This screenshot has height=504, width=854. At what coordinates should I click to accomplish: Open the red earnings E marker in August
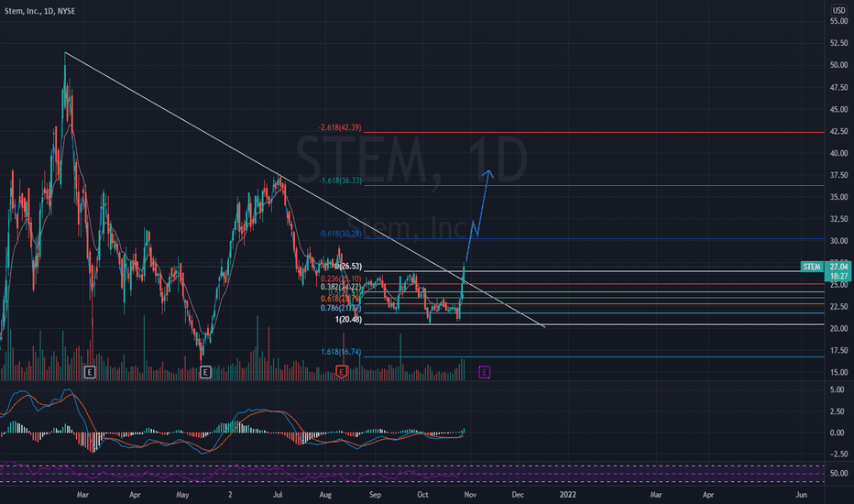342,372
